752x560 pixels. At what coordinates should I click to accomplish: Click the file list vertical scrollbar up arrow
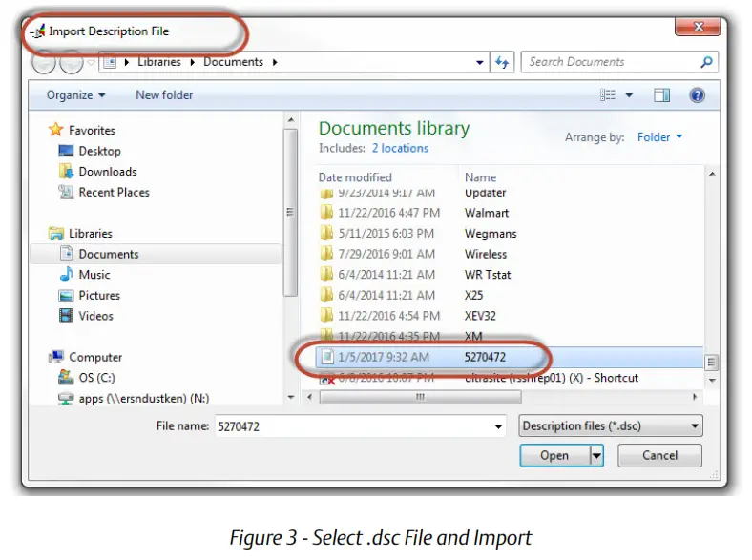click(712, 174)
